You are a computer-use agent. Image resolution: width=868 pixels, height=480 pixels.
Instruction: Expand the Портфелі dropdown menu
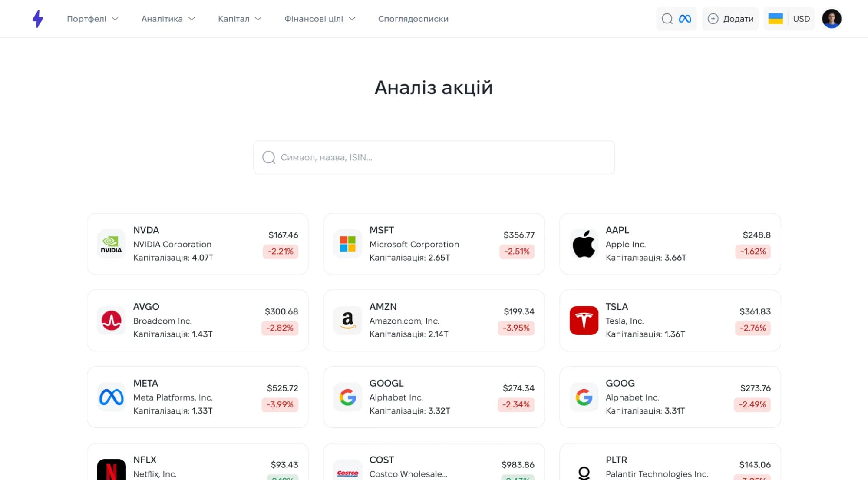(92, 19)
